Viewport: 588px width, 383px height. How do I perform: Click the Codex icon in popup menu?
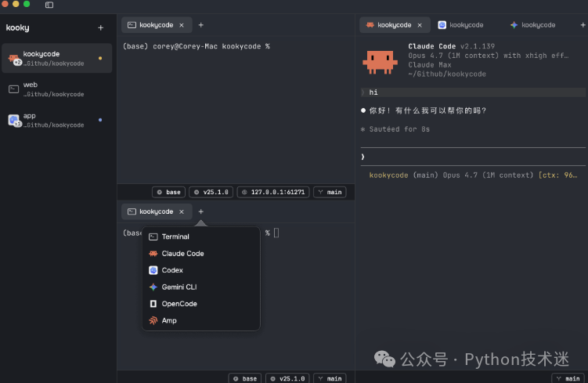pos(153,270)
